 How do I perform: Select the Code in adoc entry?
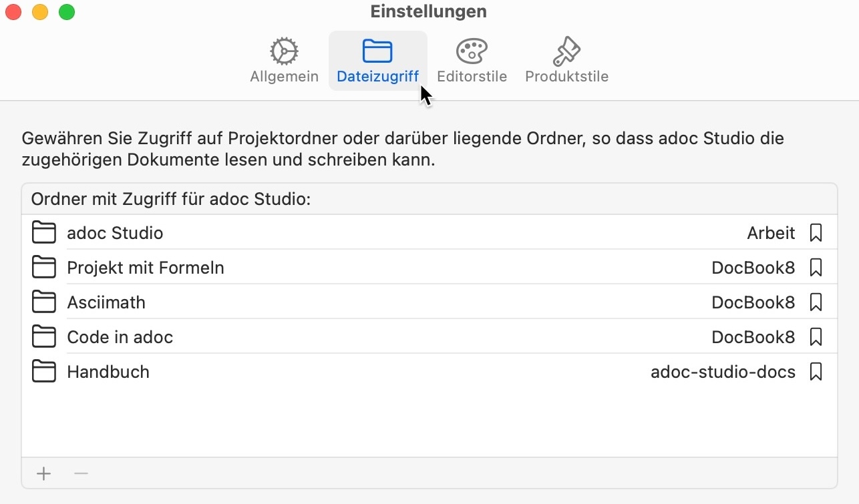[x=120, y=337]
